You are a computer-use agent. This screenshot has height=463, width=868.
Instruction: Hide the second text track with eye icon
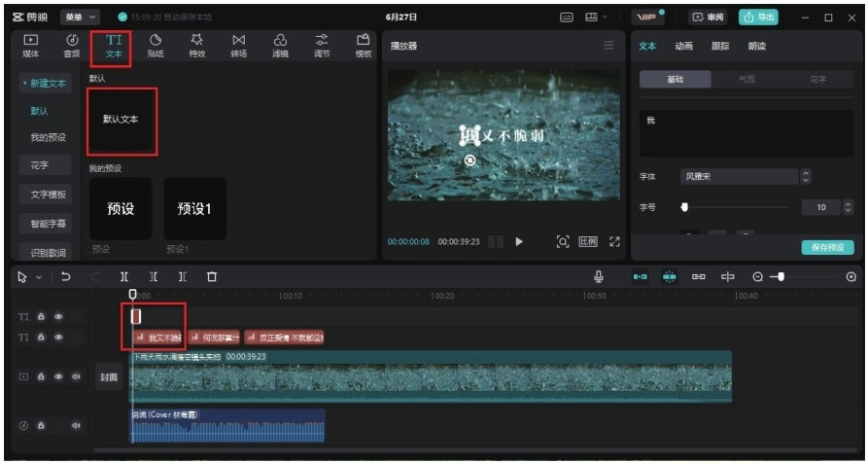click(58, 337)
